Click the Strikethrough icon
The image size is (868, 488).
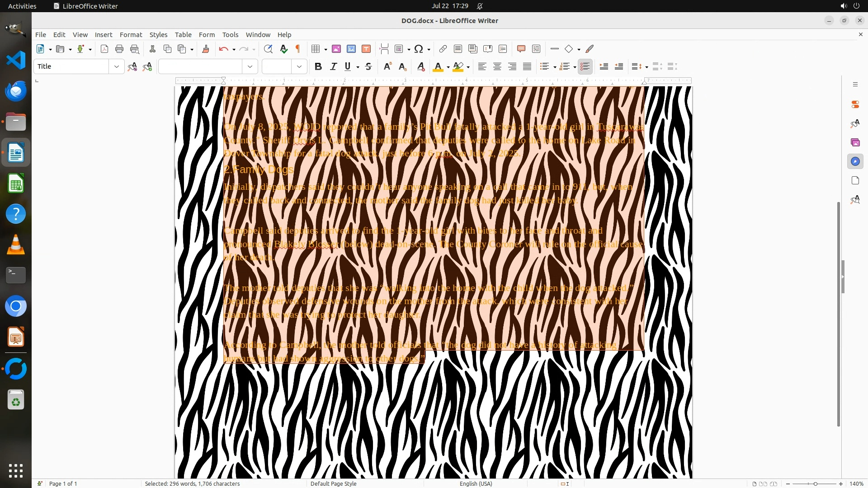pos(368,66)
